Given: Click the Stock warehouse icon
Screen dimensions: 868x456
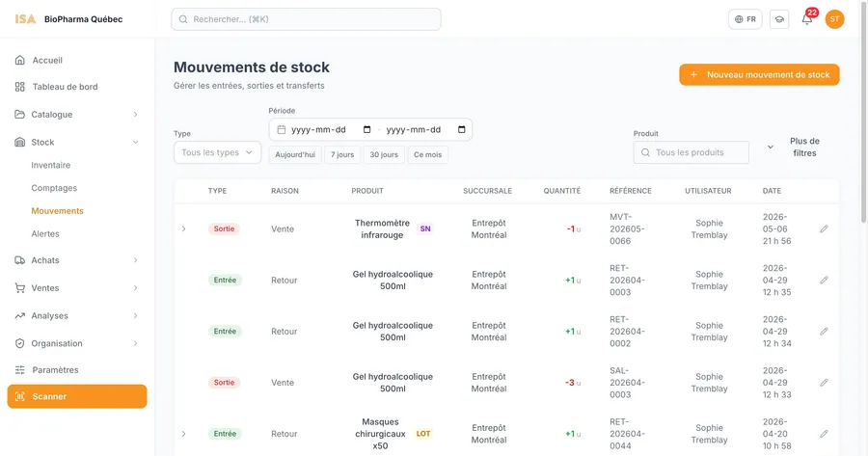Looking at the screenshot, I should click(x=20, y=143).
